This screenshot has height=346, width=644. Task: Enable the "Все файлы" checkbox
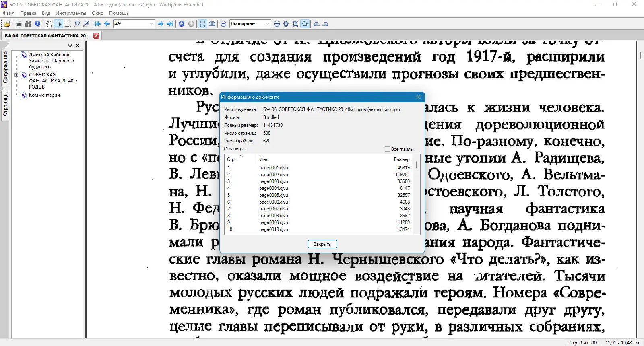[x=387, y=149]
